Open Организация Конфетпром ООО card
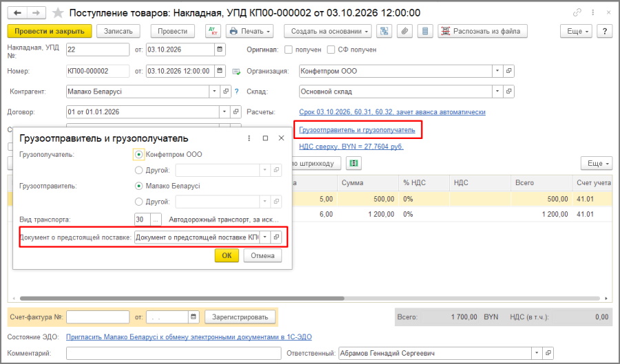Viewport: 620px width, 364px height. coord(509,71)
